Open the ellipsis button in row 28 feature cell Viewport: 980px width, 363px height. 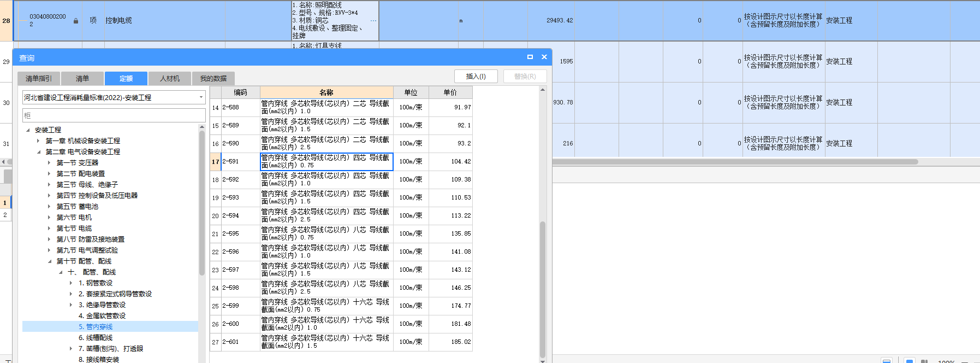pyautogui.click(x=373, y=21)
